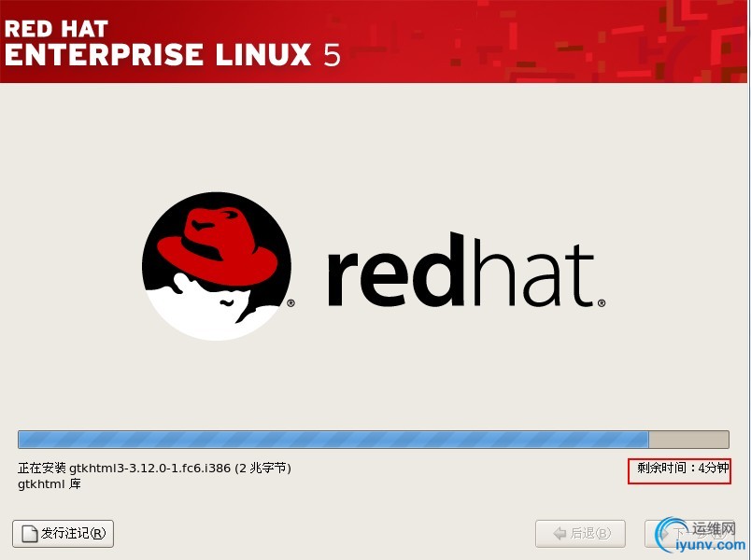The image size is (751, 560).
Task: Click the "gtkhtml 库" description line
Action: coord(50,483)
